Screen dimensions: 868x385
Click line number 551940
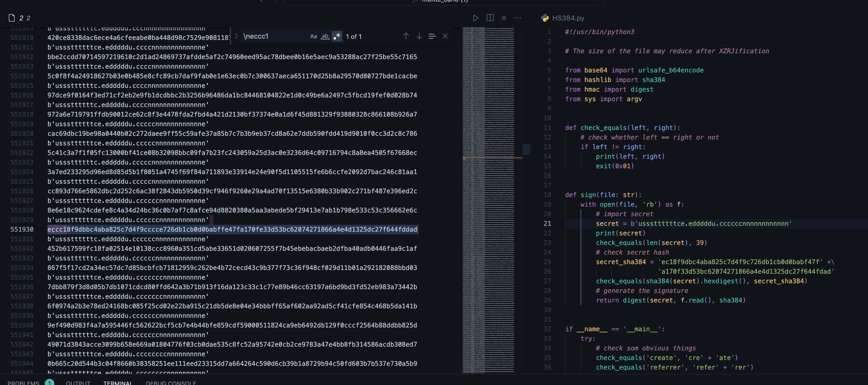pyautogui.click(x=22, y=325)
